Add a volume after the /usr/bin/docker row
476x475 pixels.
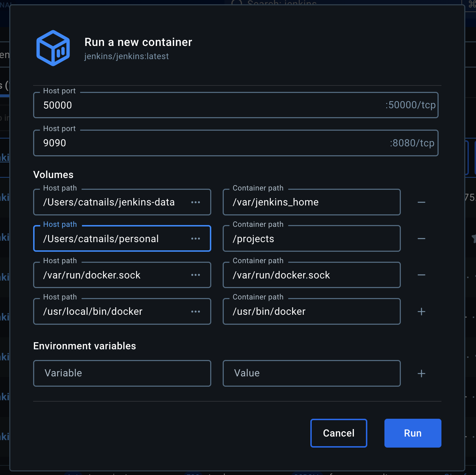pos(421,312)
